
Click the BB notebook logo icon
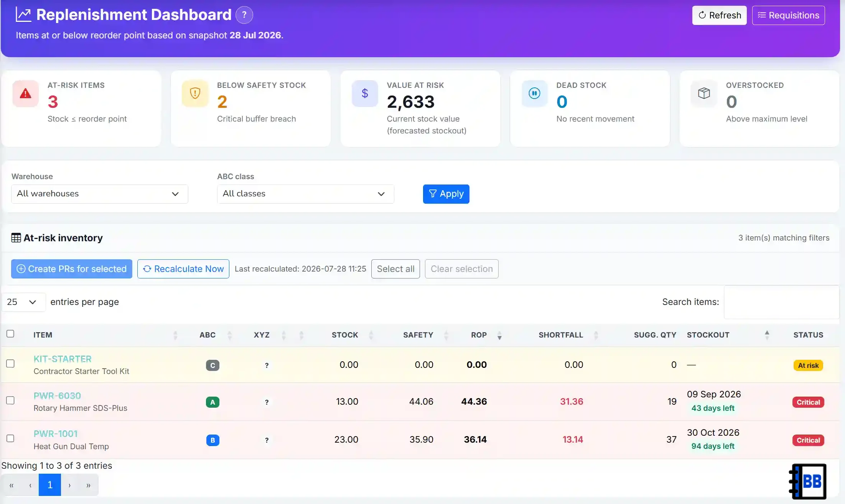[808, 481]
